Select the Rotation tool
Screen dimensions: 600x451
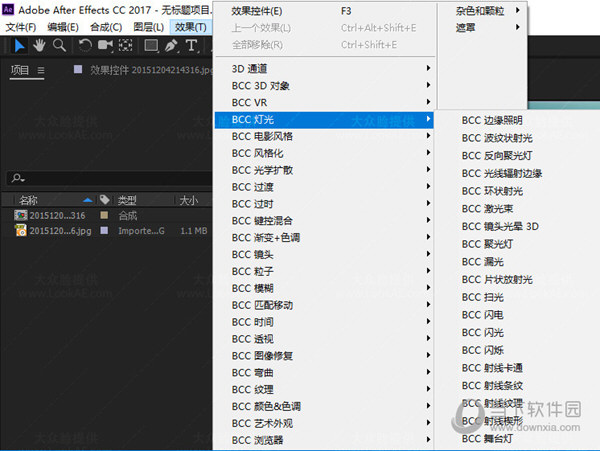pos(85,46)
